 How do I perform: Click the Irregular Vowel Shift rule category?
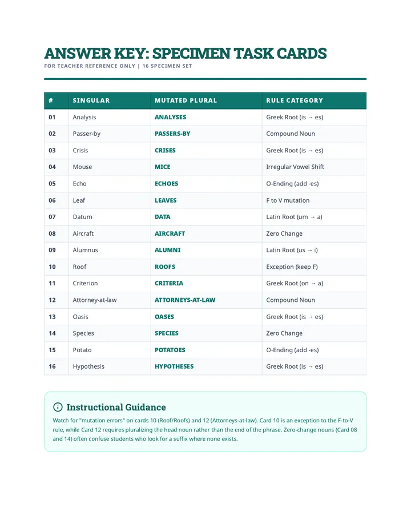pyautogui.click(x=295, y=167)
